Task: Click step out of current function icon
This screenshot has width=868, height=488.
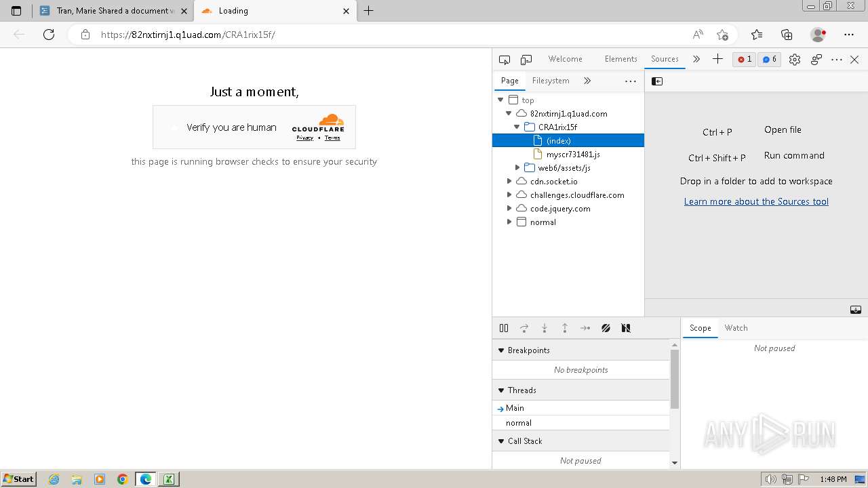Action: [565, 328]
